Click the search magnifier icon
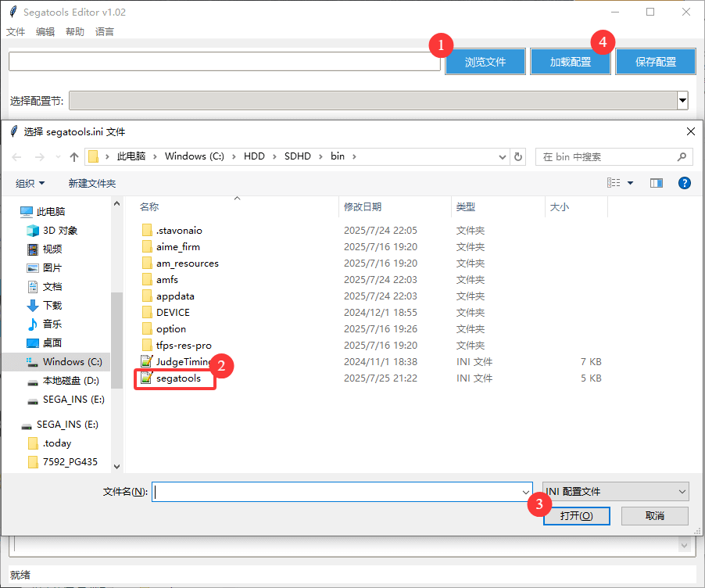The height and width of the screenshot is (588, 705). [x=682, y=156]
